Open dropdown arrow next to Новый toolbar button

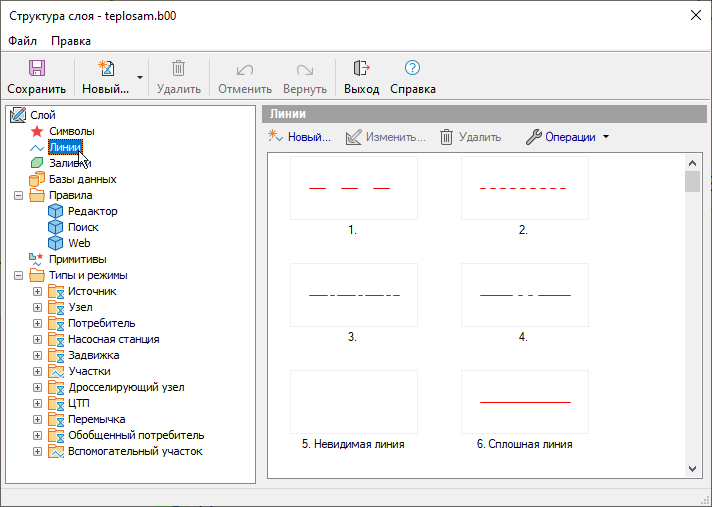140,77
